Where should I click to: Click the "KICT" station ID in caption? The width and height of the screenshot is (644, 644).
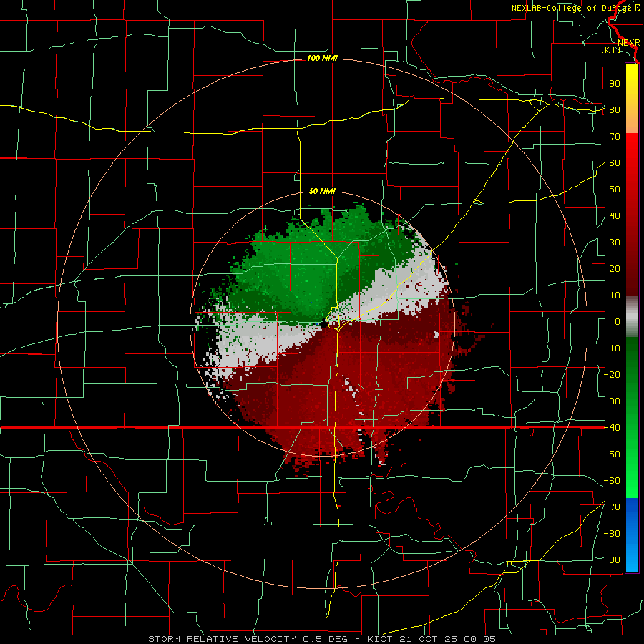(x=380, y=639)
